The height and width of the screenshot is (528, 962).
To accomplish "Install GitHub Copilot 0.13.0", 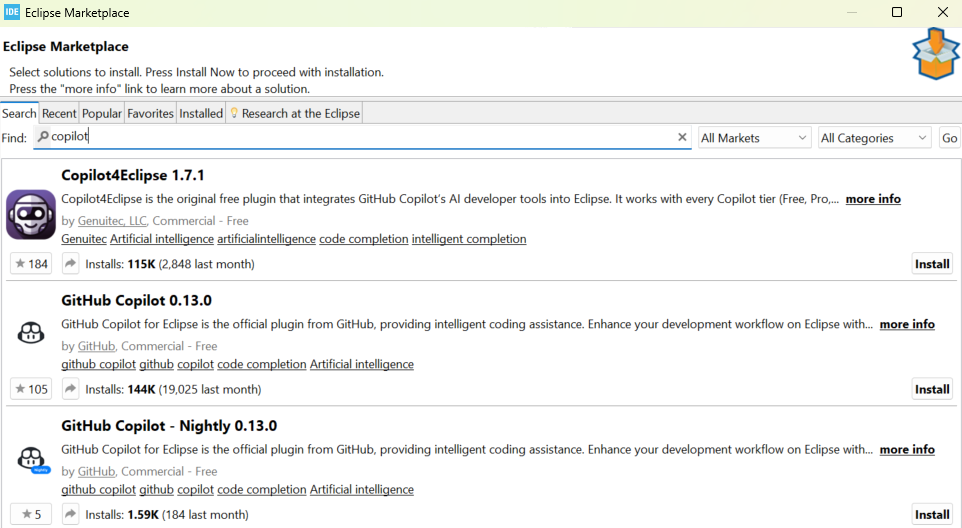I will (932, 389).
